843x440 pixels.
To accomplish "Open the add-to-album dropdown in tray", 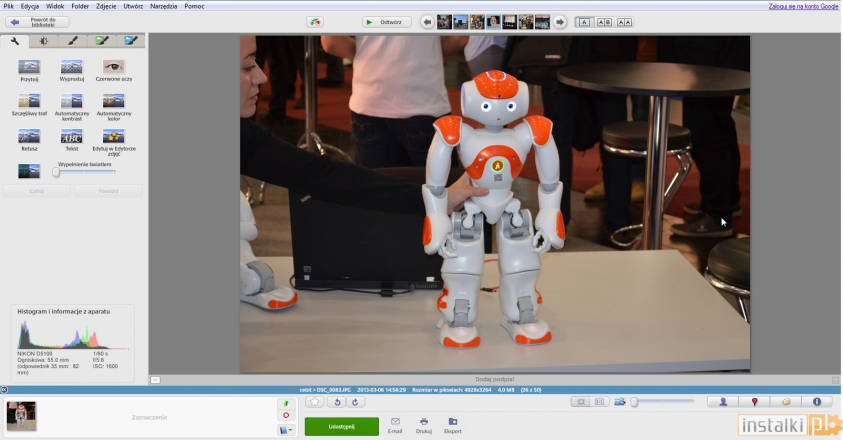I will pos(287,430).
